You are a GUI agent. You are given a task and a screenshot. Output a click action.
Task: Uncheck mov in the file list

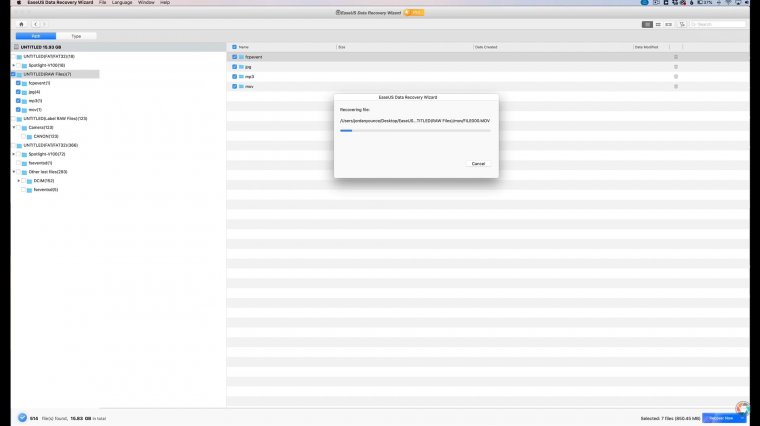pos(234,86)
